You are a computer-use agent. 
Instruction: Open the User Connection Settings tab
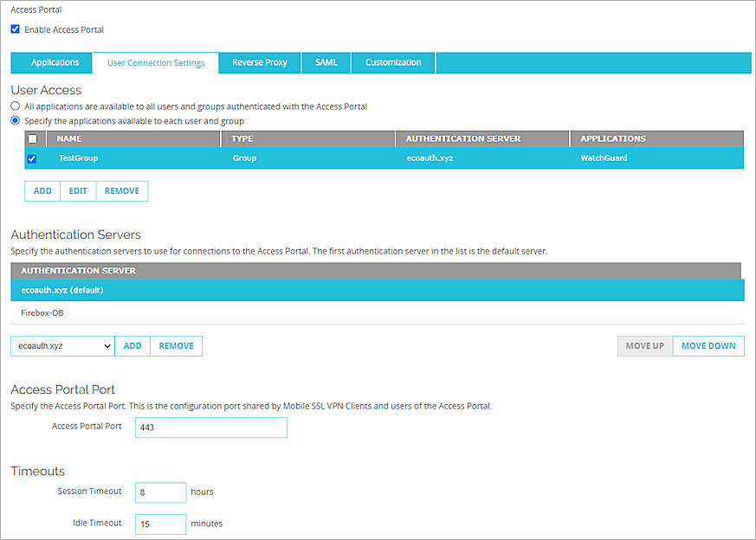click(155, 62)
